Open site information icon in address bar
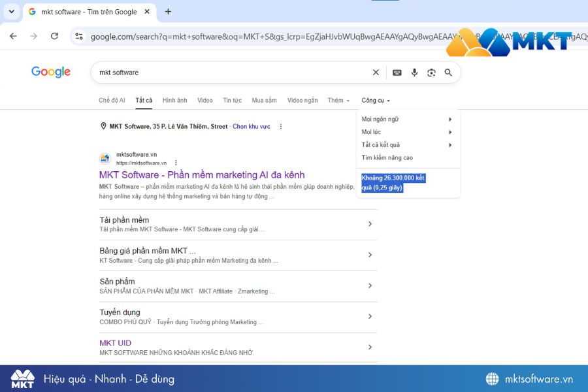Viewport: 588px width, 392px height. 79,37
